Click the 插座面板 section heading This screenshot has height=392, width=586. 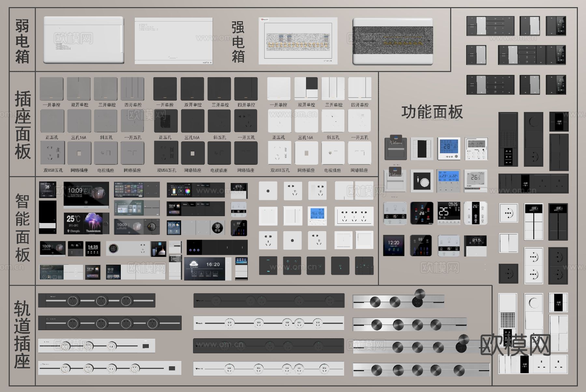click(22, 125)
